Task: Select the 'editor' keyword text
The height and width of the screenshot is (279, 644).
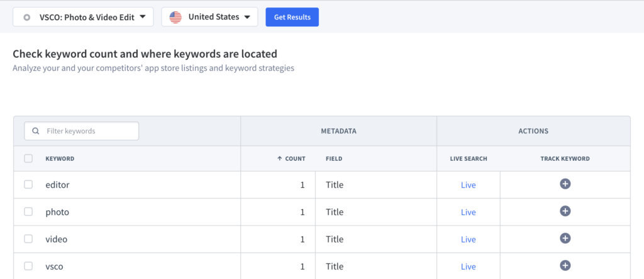Action: pyautogui.click(x=57, y=185)
